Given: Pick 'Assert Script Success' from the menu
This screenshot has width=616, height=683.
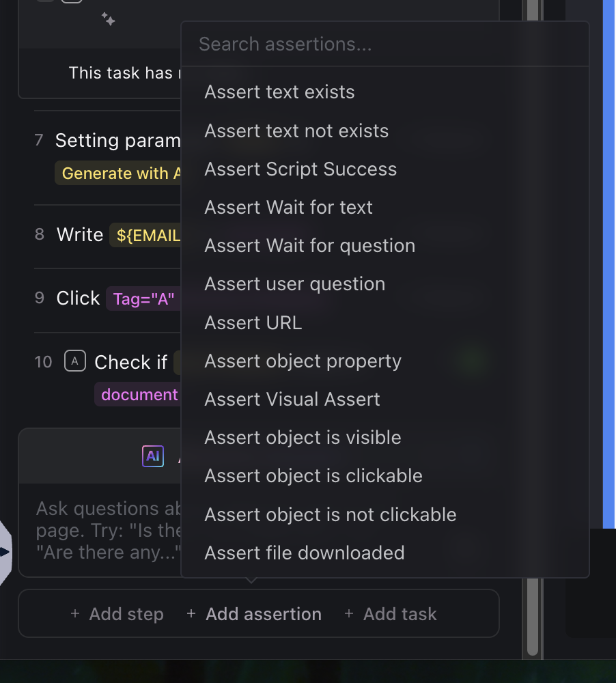Looking at the screenshot, I should [300, 169].
